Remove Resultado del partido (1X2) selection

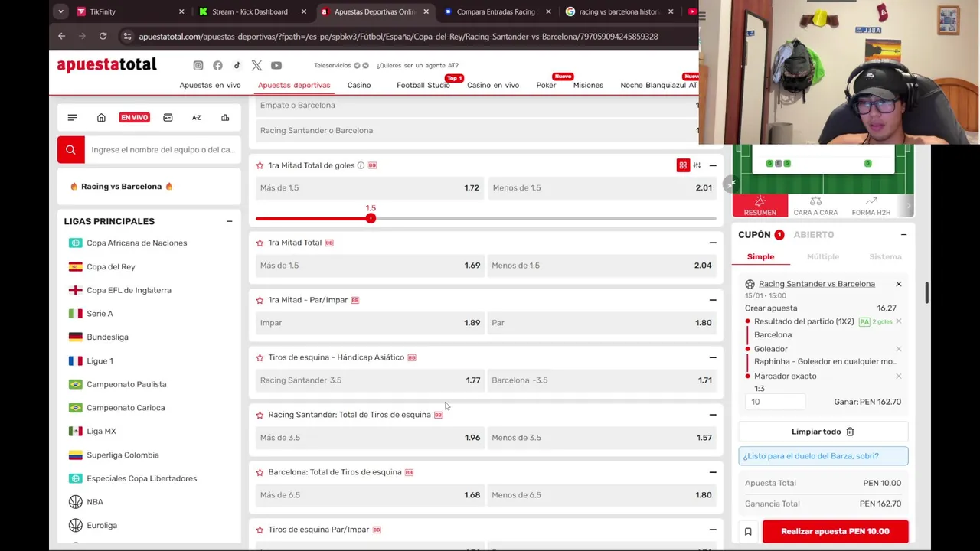899,321
